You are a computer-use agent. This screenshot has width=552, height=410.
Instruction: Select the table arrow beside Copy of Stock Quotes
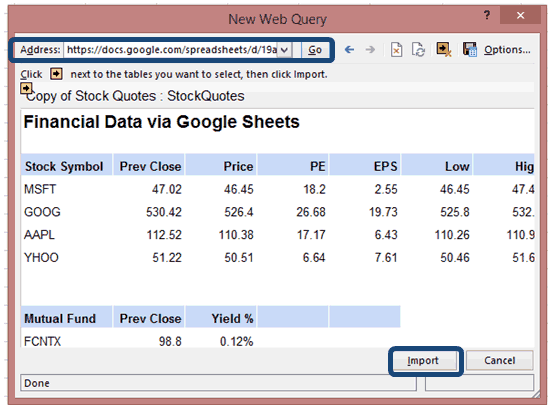tap(26, 88)
